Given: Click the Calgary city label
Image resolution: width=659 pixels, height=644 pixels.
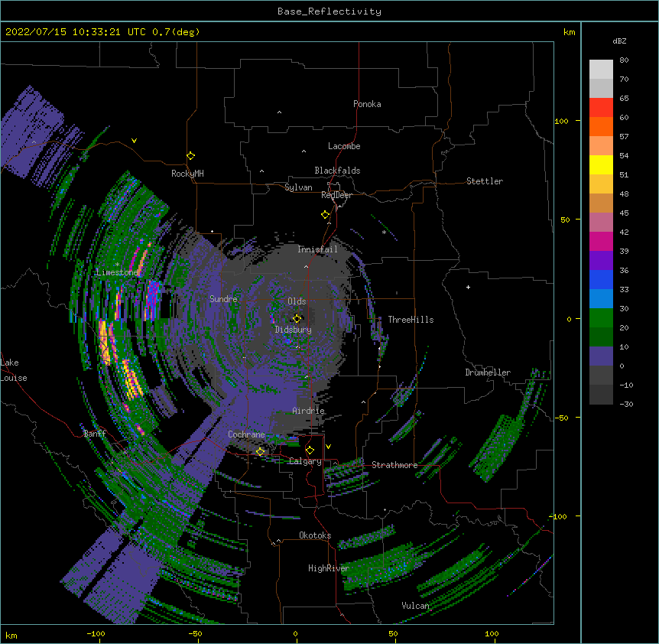Looking at the screenshot, I should pyautogui.click(x=305, y=461).
